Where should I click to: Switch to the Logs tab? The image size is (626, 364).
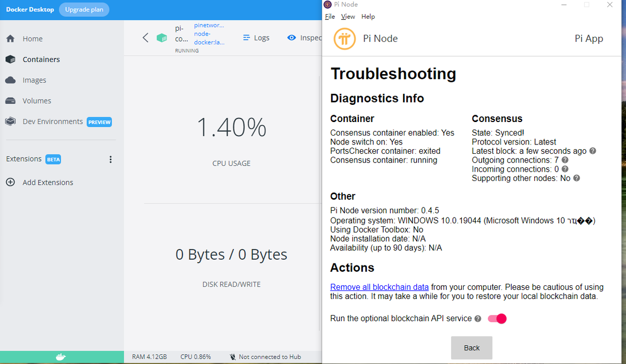(256, 38)
